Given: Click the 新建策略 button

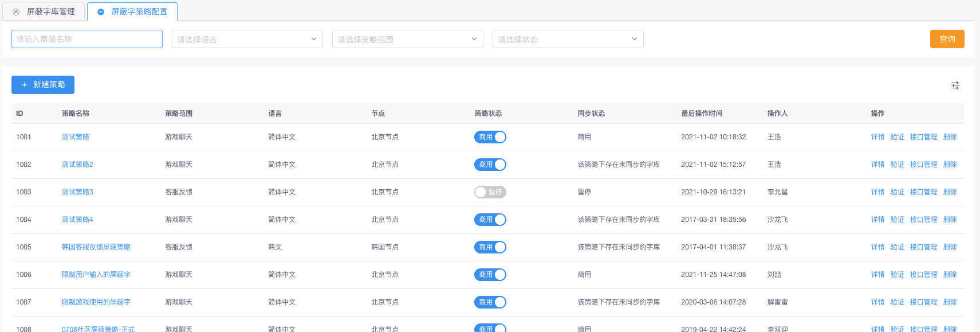Looking at the screenshot, I should [43, 84].
